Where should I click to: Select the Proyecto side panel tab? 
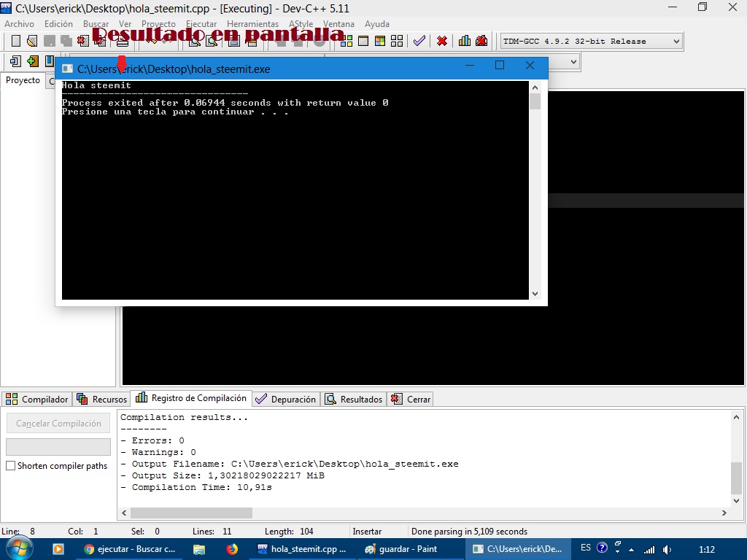pyautogui.click(x=23, y=80)
